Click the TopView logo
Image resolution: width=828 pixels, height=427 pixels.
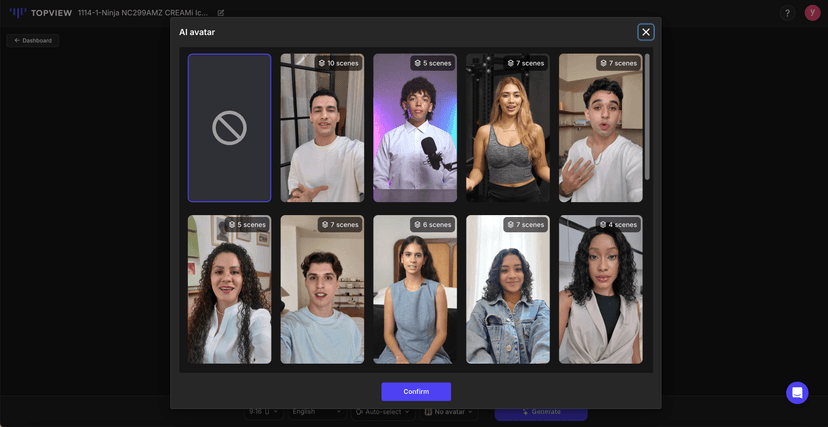point(40,13)
